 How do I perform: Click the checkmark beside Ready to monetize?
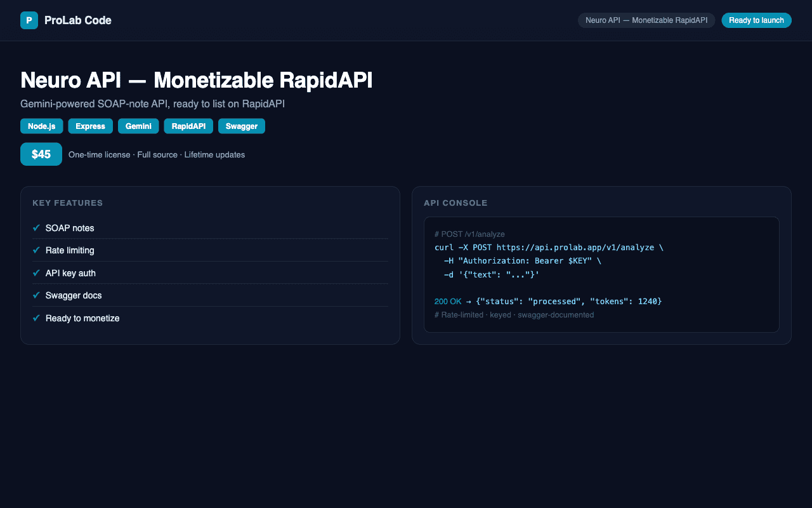[36, 318]
